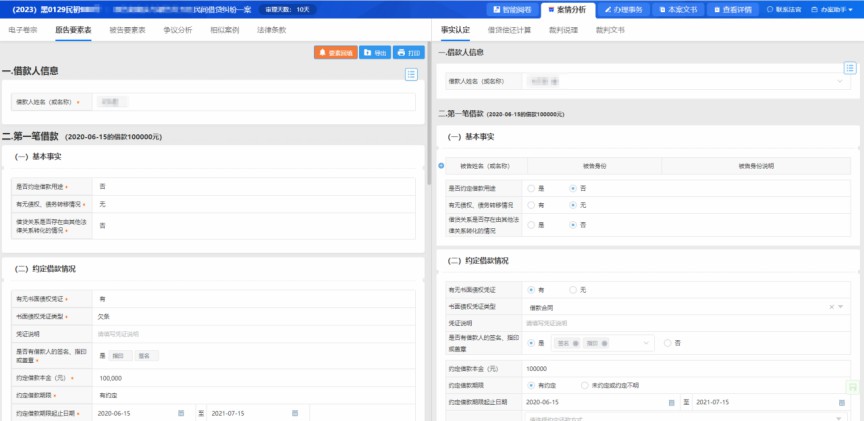Remove the 指印 tag in right panel
This screenshot has width=864, height=421.
pos(604,343)
